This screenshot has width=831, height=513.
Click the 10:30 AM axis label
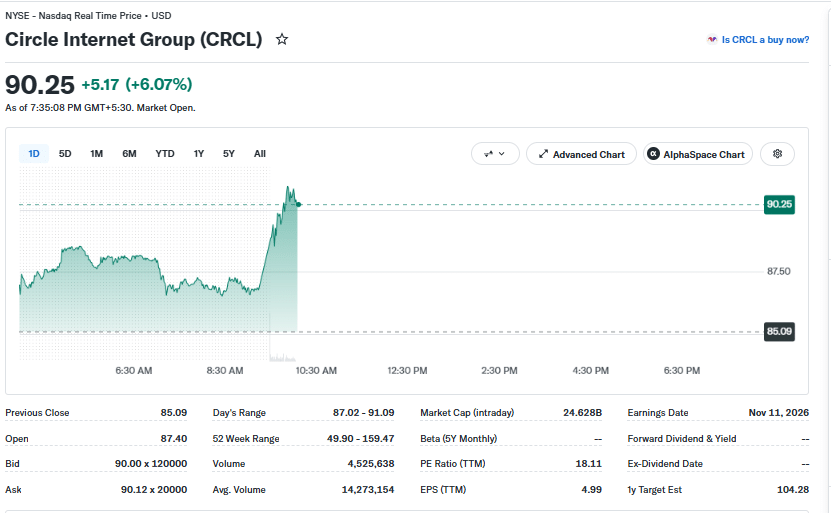point(316,370)
